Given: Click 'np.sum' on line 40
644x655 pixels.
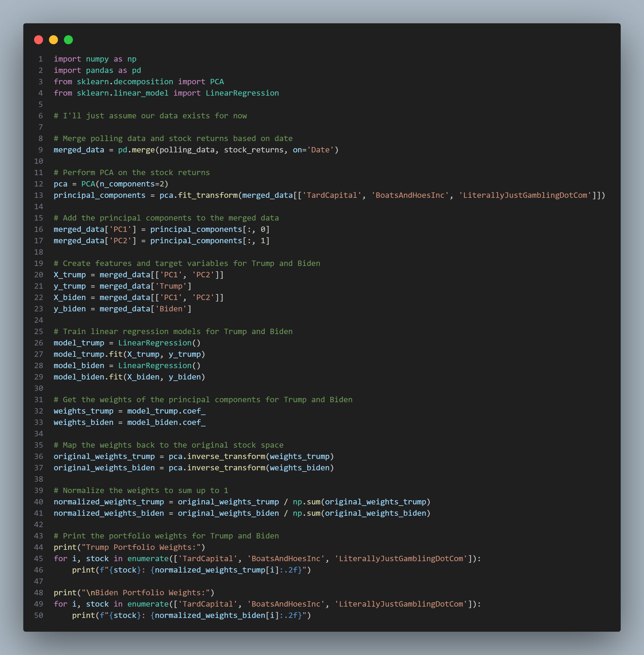Looking at the screenshot, I should [306, 502].
